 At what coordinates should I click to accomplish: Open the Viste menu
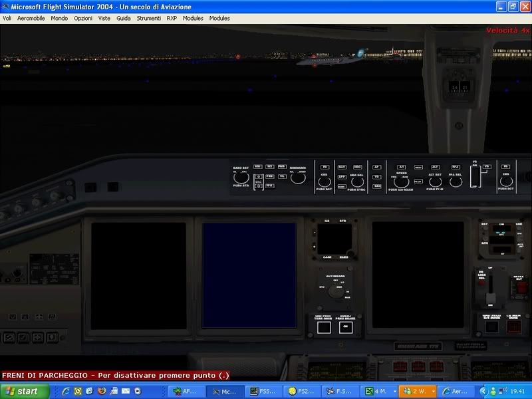[x=104, y=19]
